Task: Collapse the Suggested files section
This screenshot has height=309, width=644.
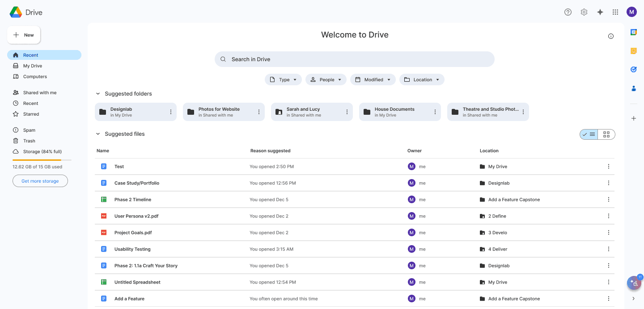Action: pyautogui.click(x=98, y=134)
